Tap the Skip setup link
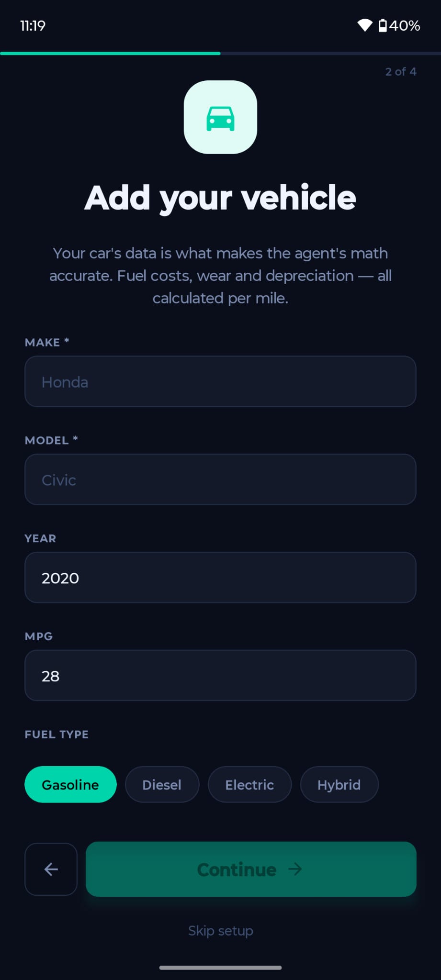 (x=220, y=931)
